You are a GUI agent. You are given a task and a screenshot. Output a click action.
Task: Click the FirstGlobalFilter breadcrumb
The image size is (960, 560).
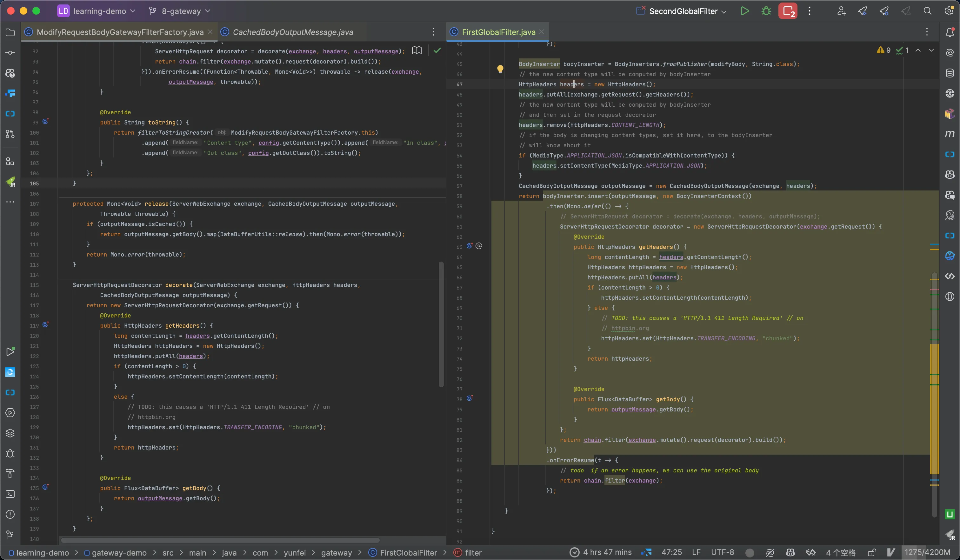(403, 552)
